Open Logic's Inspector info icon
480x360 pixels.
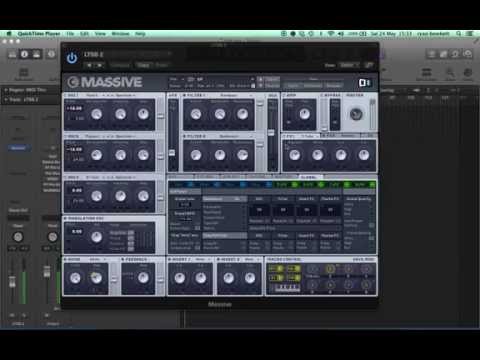click(x=24, y=54)
